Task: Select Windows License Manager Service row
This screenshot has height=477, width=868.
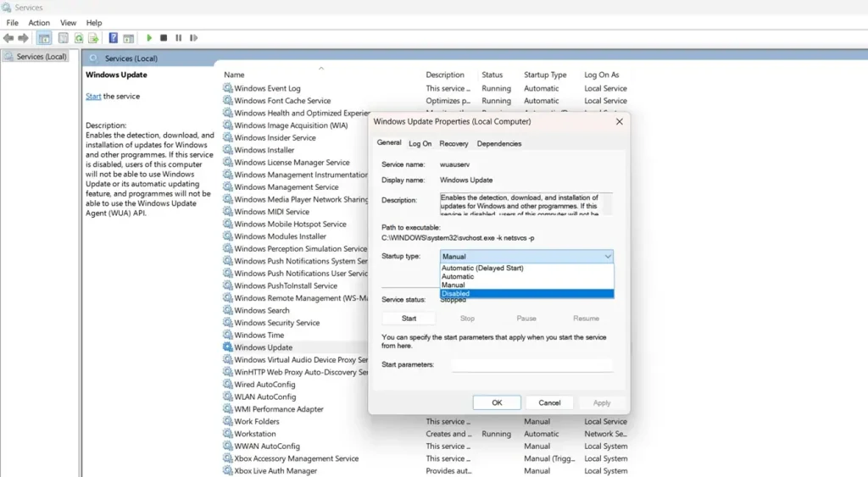Action: tap(292, 162)
